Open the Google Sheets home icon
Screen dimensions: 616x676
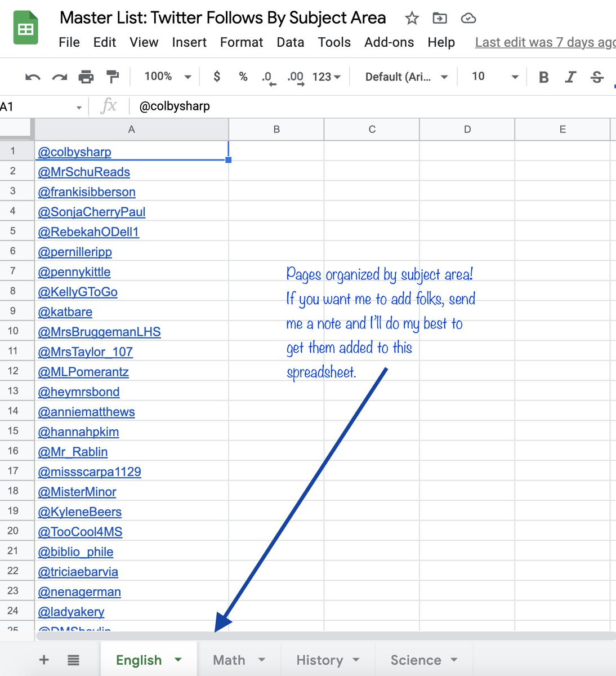coord(25,28)
